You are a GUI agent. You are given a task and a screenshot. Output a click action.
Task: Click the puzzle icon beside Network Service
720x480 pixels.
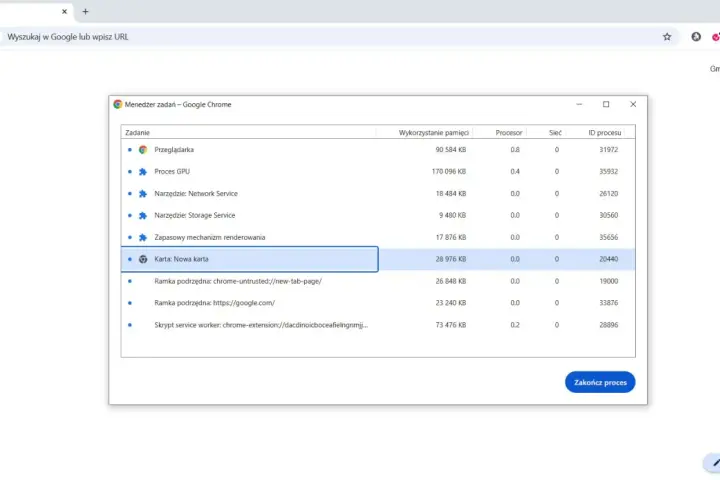pos(143,194)
